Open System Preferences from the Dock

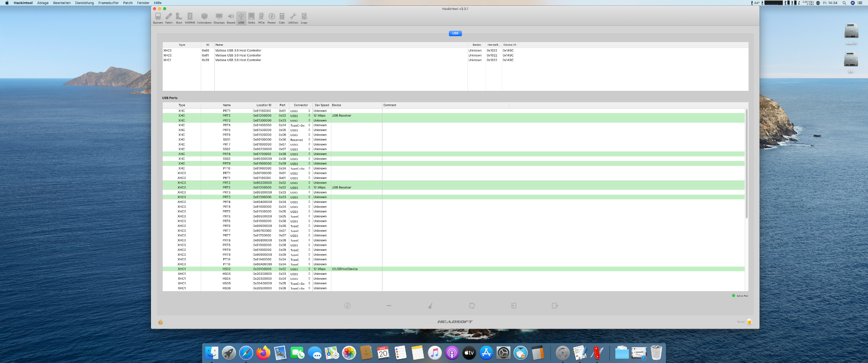(503, 353)
